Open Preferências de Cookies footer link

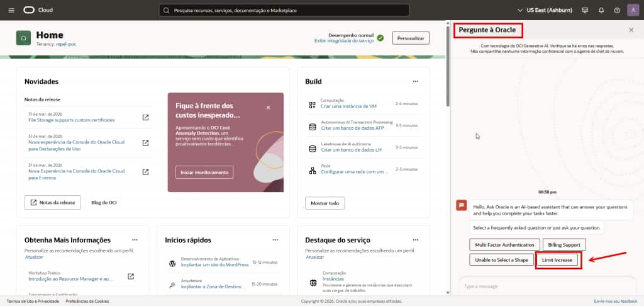tap(87, 301)
